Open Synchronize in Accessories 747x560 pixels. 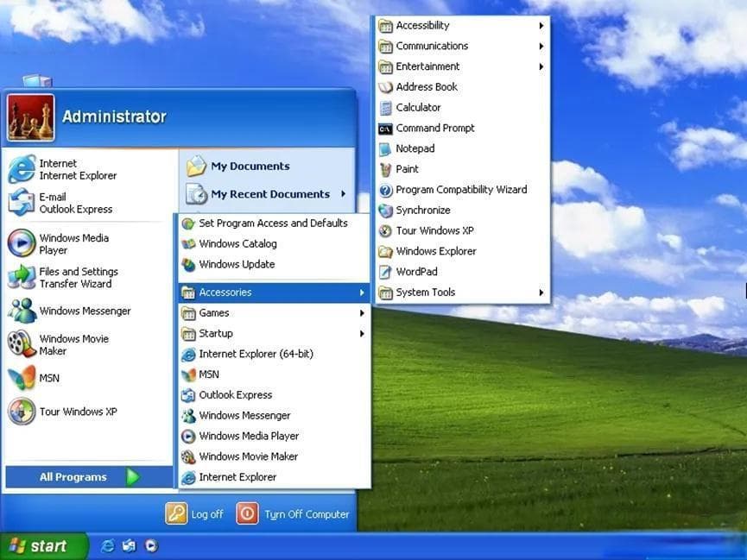point(463,210)
